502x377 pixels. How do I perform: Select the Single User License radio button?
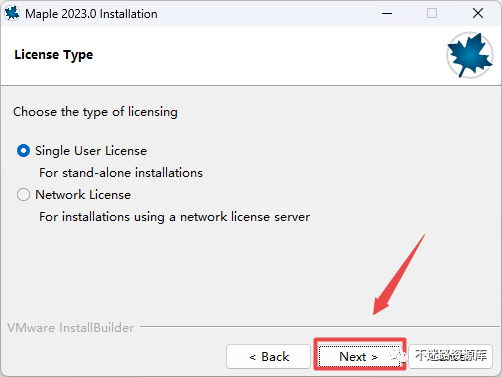point(23,151)
